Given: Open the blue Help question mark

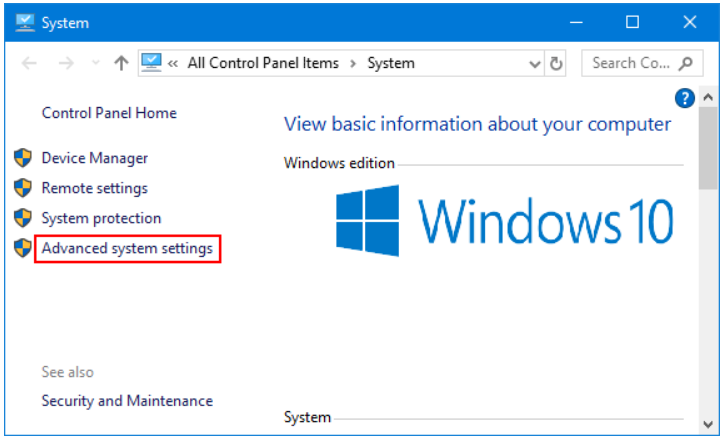Looking at the screenshot, I should pyautogui.click(x=685, y=98).
